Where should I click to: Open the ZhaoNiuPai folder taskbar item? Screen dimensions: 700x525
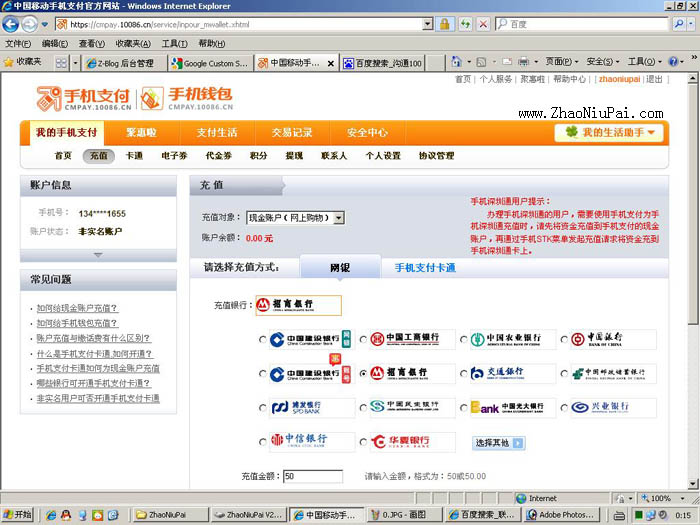click(x=171, y=515)
